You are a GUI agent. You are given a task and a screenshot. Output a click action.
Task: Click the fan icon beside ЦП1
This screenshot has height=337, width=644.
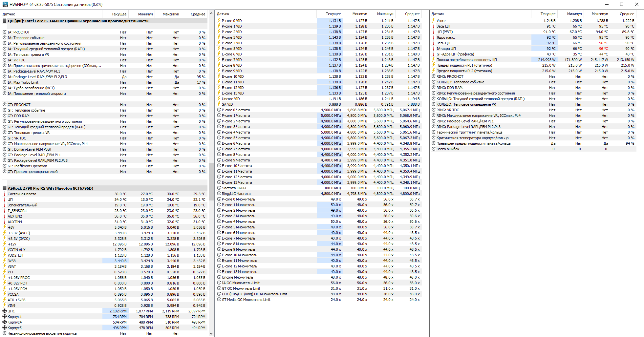pos(5,311)
